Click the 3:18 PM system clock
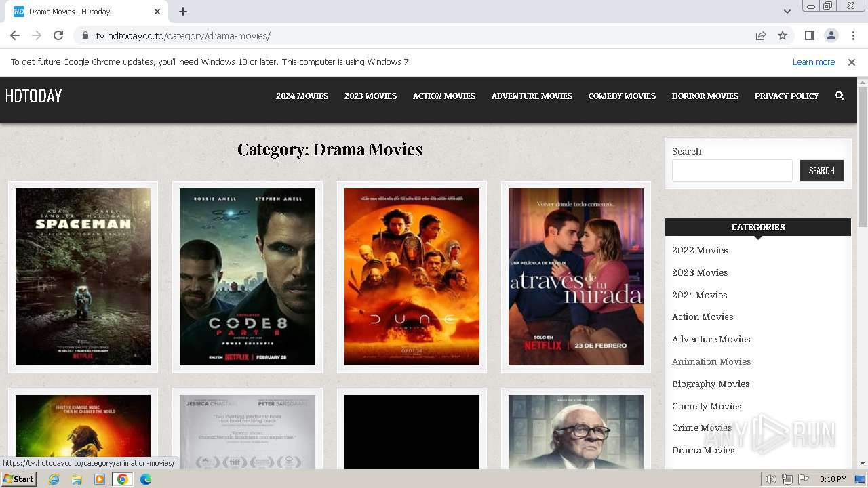The image size is (868, 488). [x=833, y=479]
